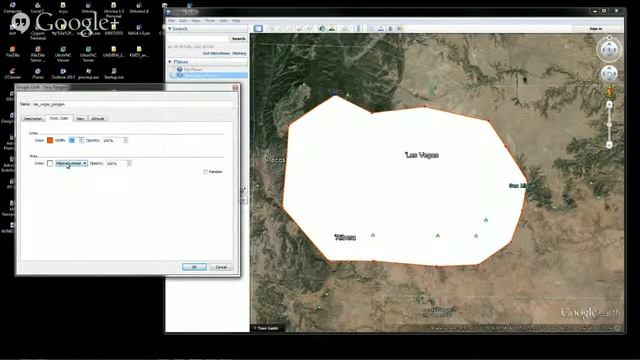This screenshot has height=360, width=640.
Task: Select the Save Image toolbar icon
Action: tap(390, 29)
